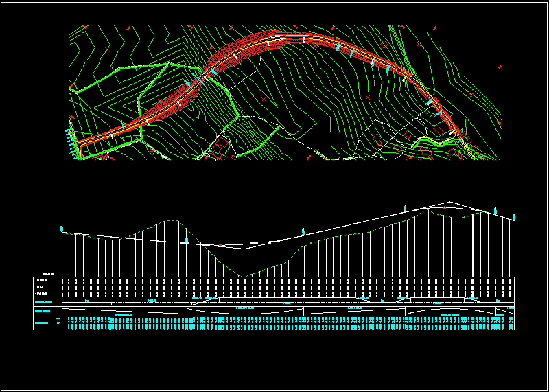The width and height of the screenshot is (549, 392).
Task: Select the lowest valley point of the green dashed ground line
Action: click(242, 276)
